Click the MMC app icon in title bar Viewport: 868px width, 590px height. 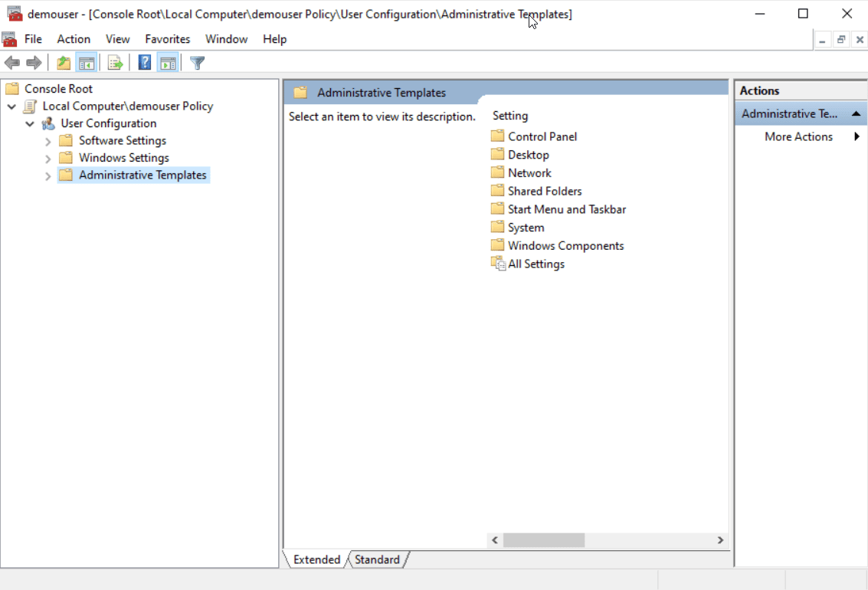tap(15, 13)
